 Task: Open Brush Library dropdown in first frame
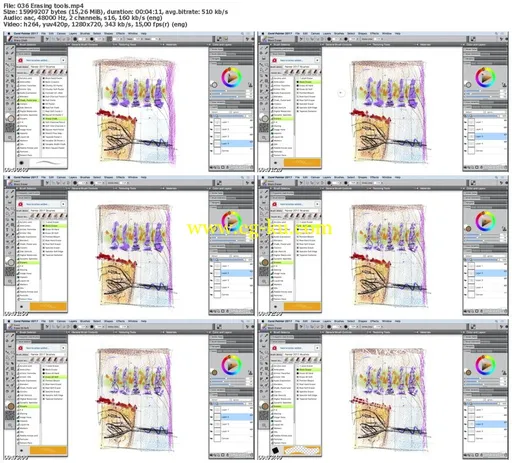point(48,67)
